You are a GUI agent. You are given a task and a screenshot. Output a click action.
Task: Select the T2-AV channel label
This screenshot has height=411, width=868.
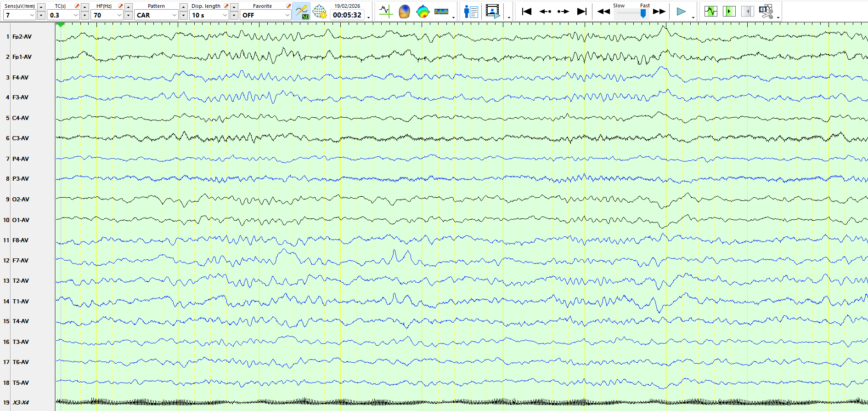(x=21, y=281)
